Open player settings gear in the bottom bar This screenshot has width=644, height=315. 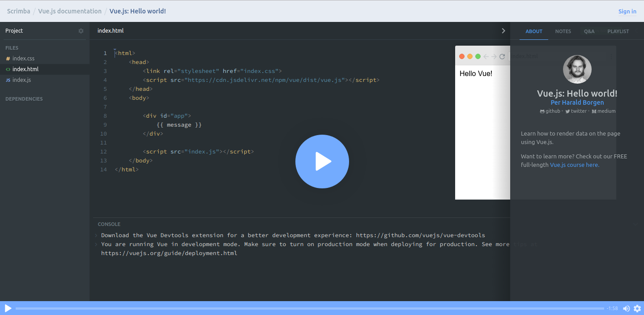637,308
